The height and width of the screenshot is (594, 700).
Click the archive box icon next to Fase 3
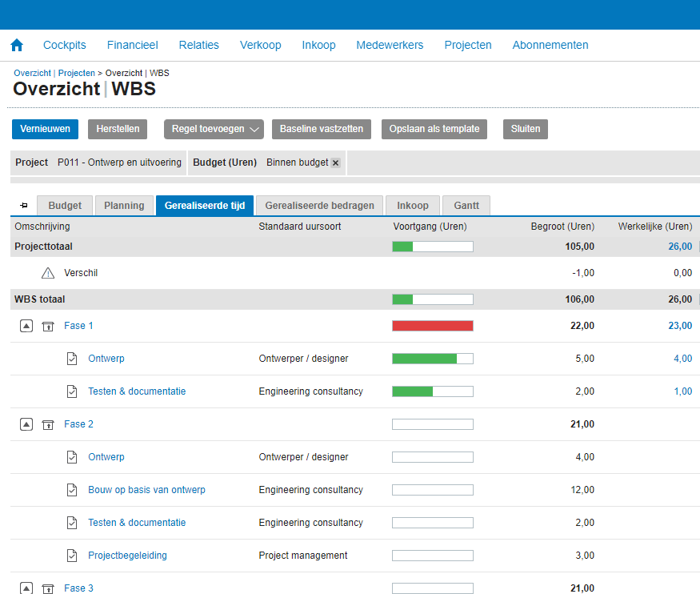48,588
